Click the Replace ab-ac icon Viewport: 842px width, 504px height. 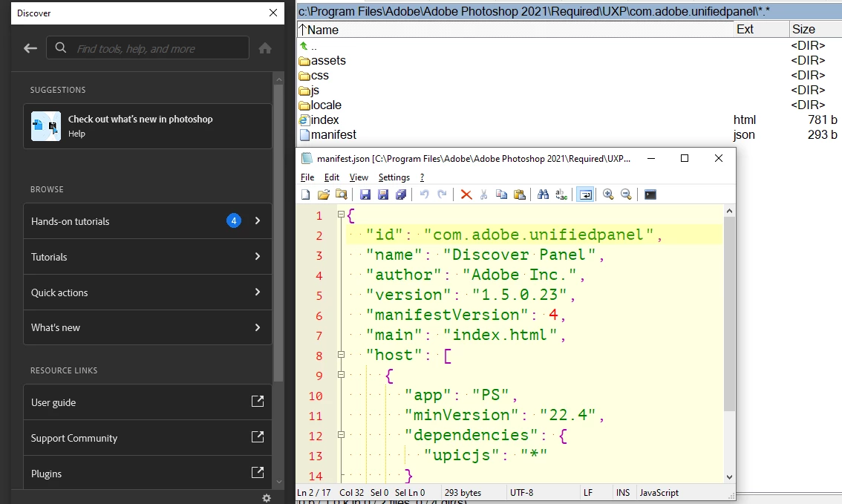561,194
